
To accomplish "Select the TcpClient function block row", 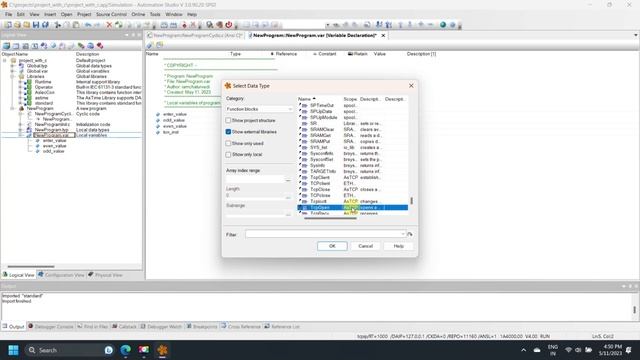I will (353, 178).
